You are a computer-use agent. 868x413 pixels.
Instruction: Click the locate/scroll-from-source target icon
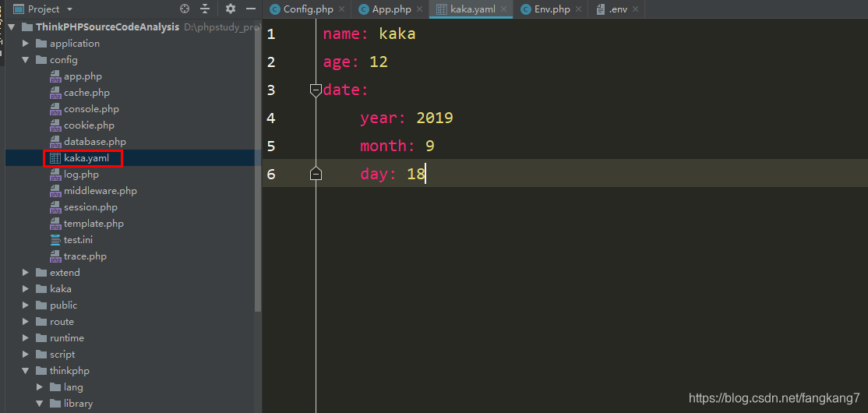coord(185,9)
